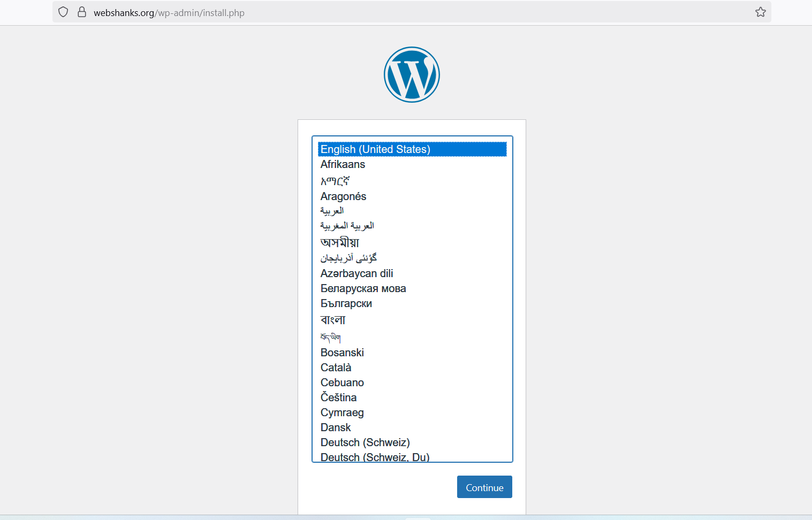Select South Azerbaijani (گؤنئی آذربایجان) option
The image size is (812, 520).
pyautogui.click(x=412, y=258)
